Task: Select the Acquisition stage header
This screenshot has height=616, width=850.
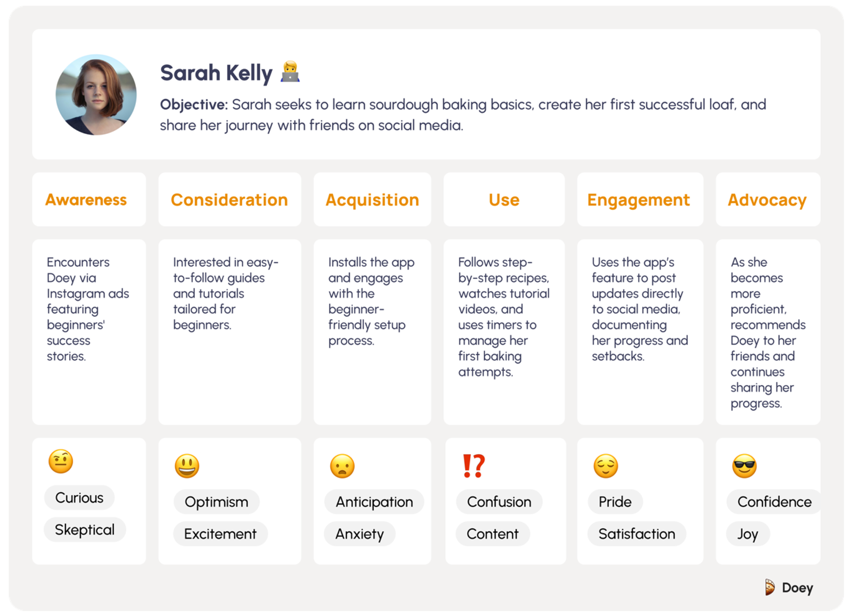Action: click(x=372, y=200)
